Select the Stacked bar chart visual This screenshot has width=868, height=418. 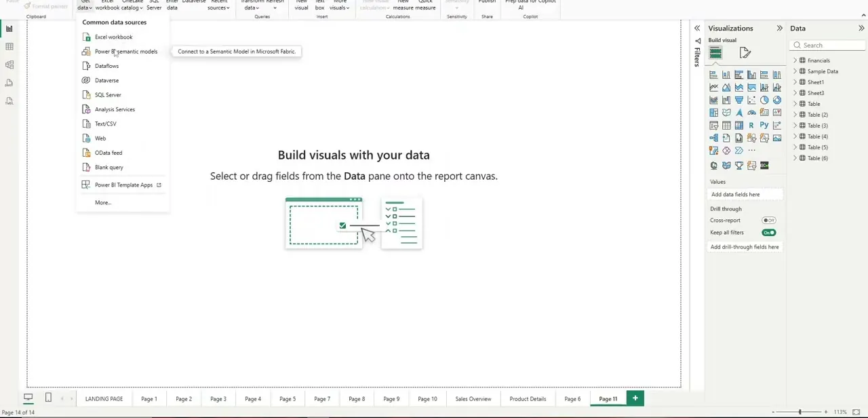(x=713, y=75)
